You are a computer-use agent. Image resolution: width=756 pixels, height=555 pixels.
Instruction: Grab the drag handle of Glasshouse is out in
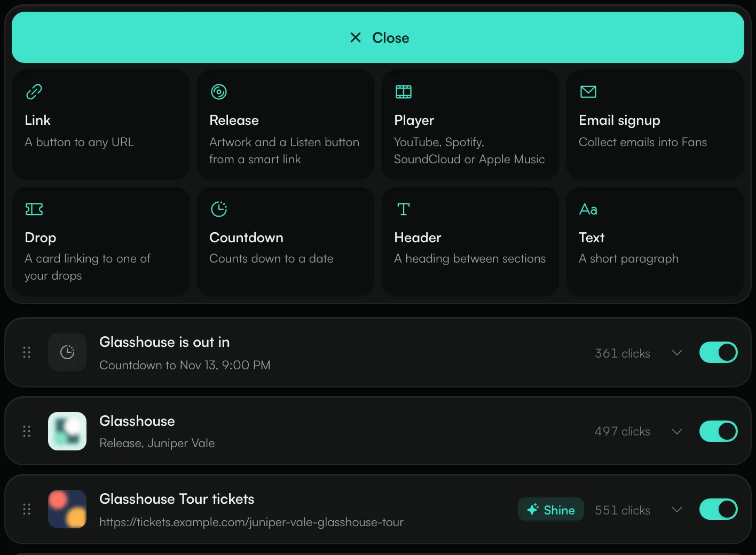(27, 352)
